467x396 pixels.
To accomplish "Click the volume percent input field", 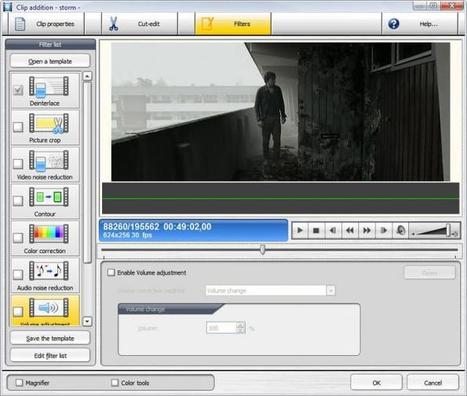I will (x=222, y=328).
